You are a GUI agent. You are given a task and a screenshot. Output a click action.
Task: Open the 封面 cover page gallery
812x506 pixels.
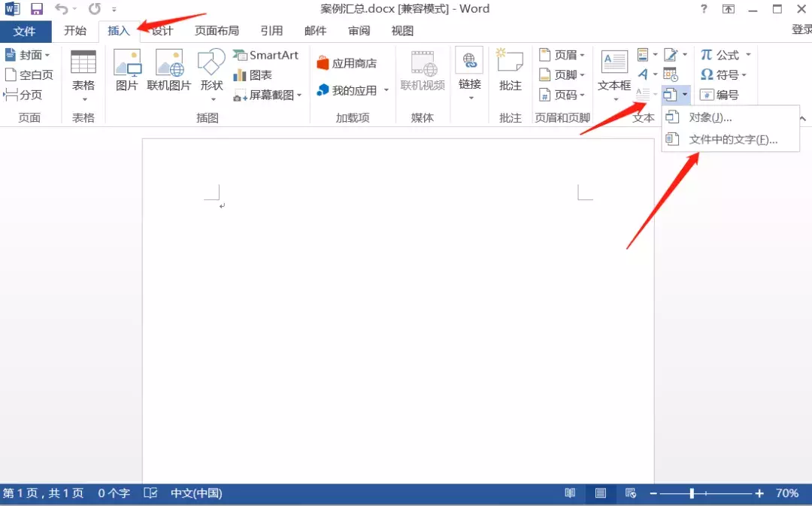pyautogui.click(x=28, y=55)
